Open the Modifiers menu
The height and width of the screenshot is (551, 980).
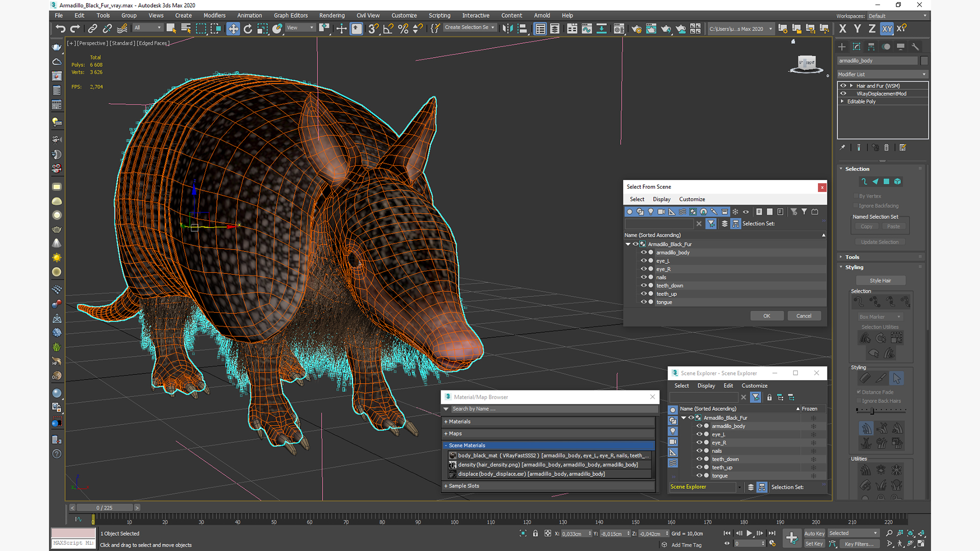[x=214, y=15]
